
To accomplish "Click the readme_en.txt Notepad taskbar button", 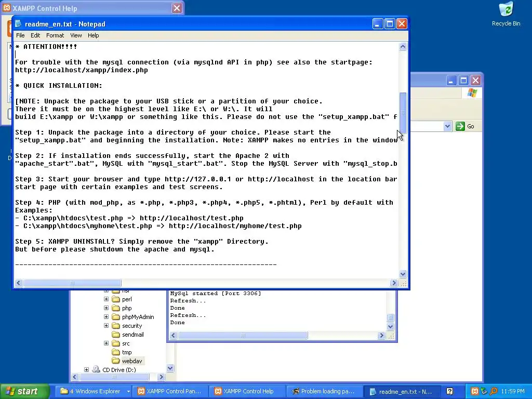I will [x=401, y=392].
